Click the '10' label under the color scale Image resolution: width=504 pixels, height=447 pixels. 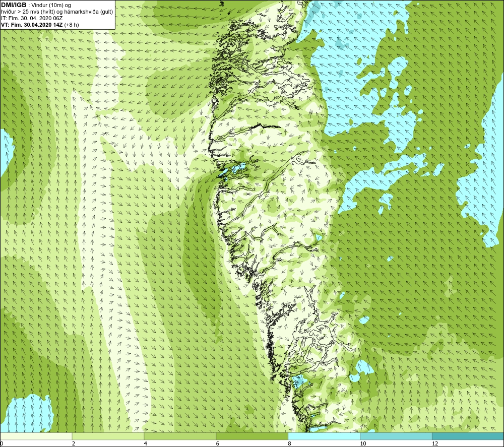click(363, 444)
